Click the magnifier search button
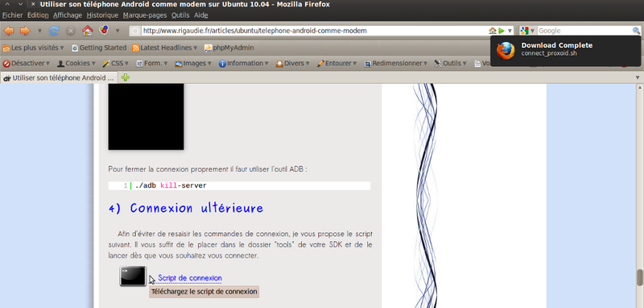This screenshot has width=644, height=308. click(636, 31)
